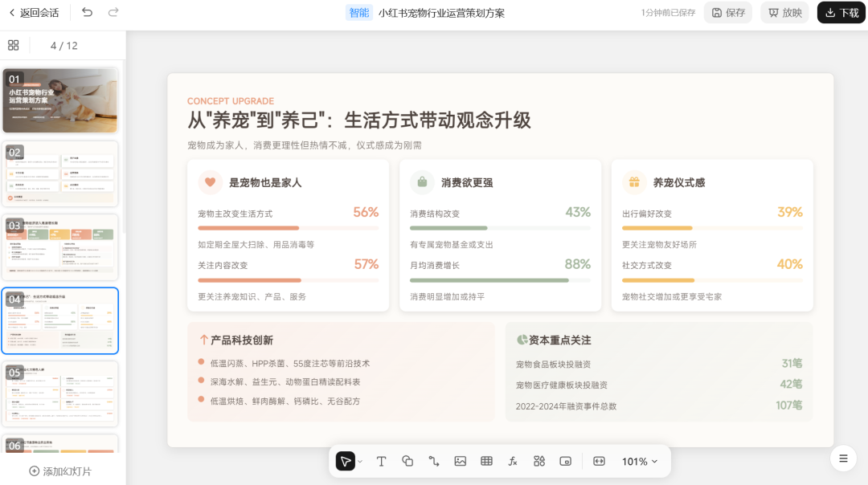Screen dimensions: 868x485
Task: Click card title 消费欲更强
Action: pyautogui.click(x=467, y=182)
